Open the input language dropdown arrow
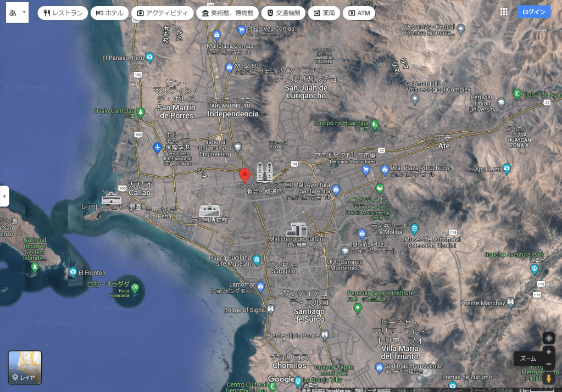 tap(24, 13)
